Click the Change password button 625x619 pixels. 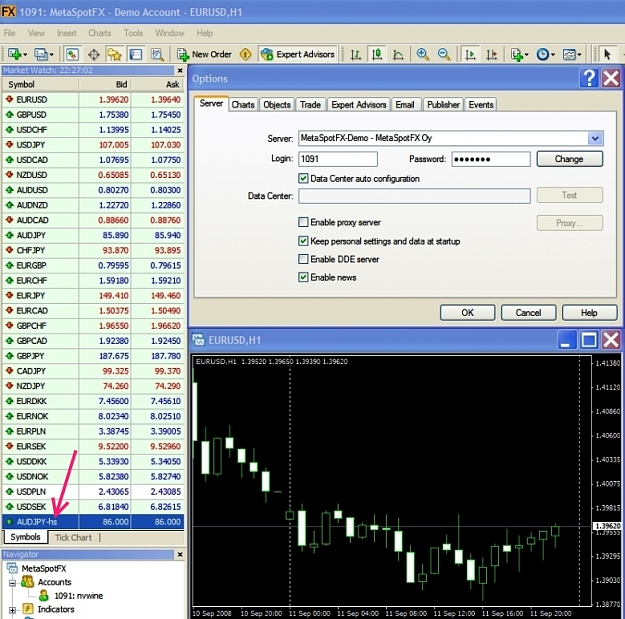tap(569, 159)
